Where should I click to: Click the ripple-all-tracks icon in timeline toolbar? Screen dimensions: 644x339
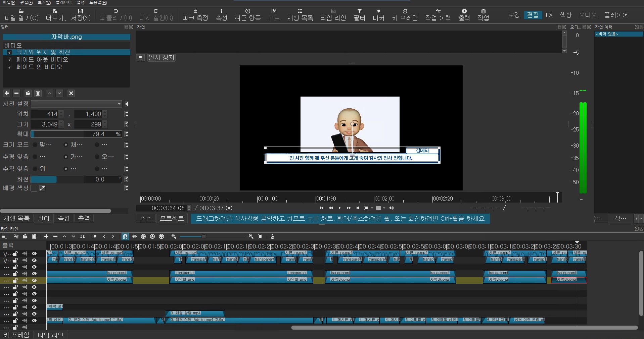click(152, 237)
